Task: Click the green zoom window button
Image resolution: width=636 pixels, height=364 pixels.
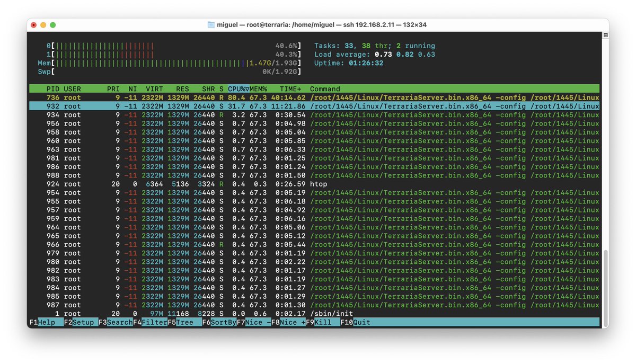Action: (x=53, y=24)
